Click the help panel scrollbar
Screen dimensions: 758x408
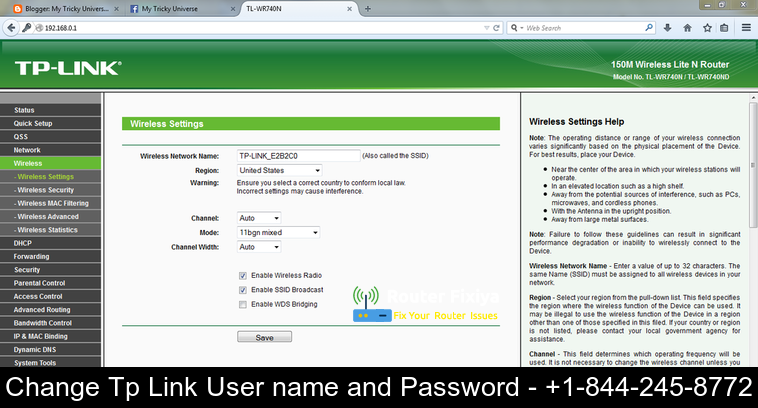point(753,164)
